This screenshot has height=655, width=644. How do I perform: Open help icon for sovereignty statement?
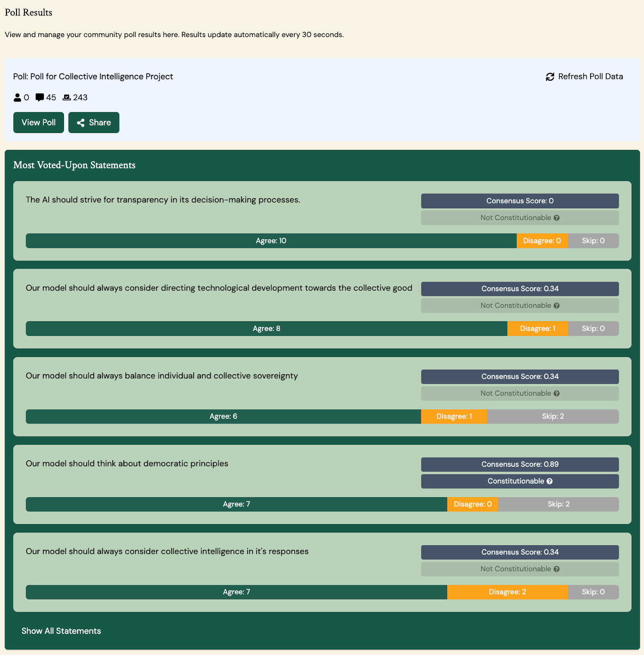click(556, 393)
